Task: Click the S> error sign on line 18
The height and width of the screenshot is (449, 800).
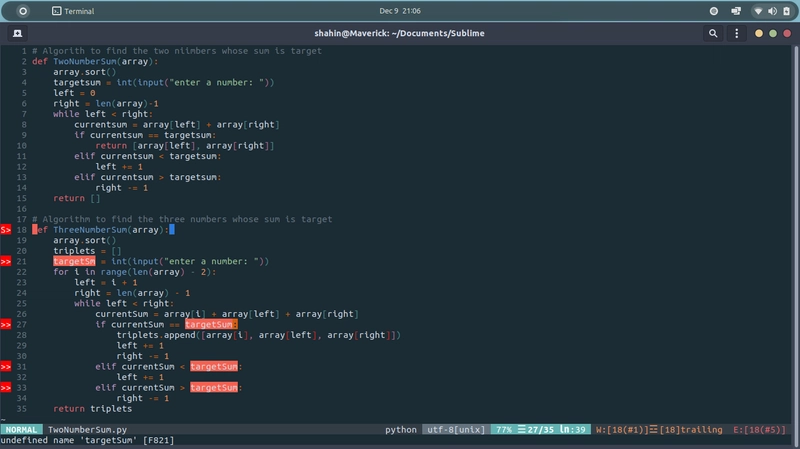Action: click(6, 229)
